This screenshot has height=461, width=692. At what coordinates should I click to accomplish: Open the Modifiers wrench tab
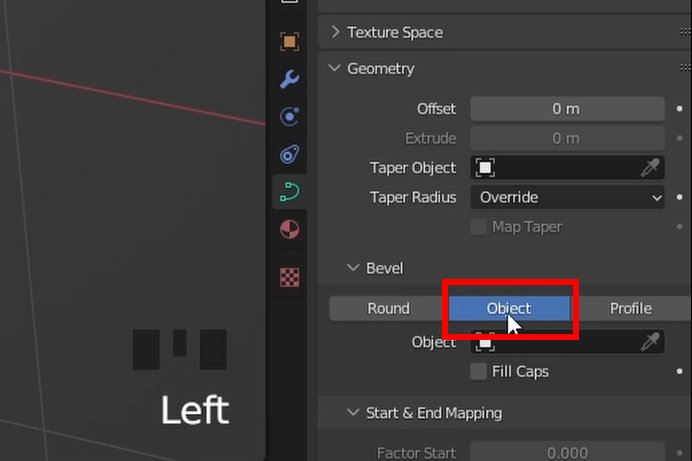coord(290,79)
